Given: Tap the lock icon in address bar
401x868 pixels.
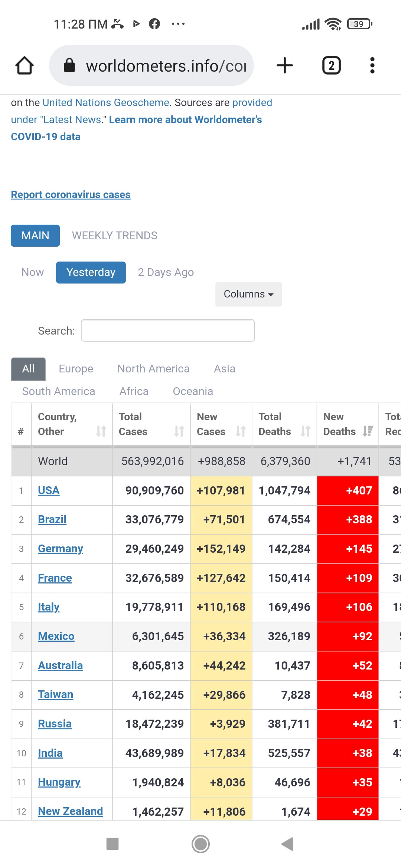Looking at the screenshot, I should tap(69, 65).
